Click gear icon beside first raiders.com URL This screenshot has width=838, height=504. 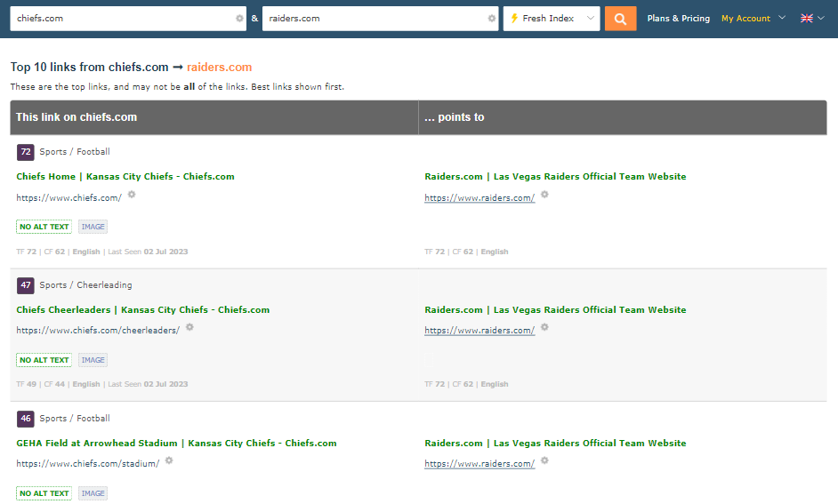coord(545,195)
